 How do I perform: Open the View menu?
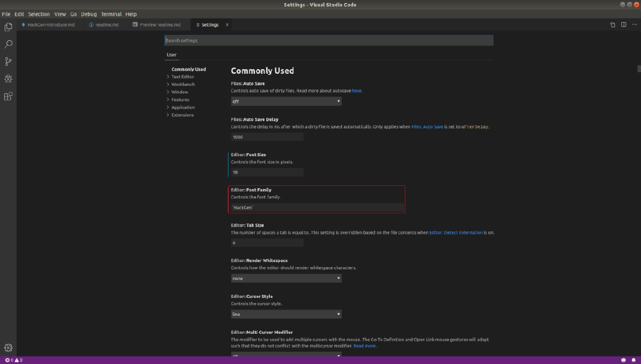pos(60,14)
